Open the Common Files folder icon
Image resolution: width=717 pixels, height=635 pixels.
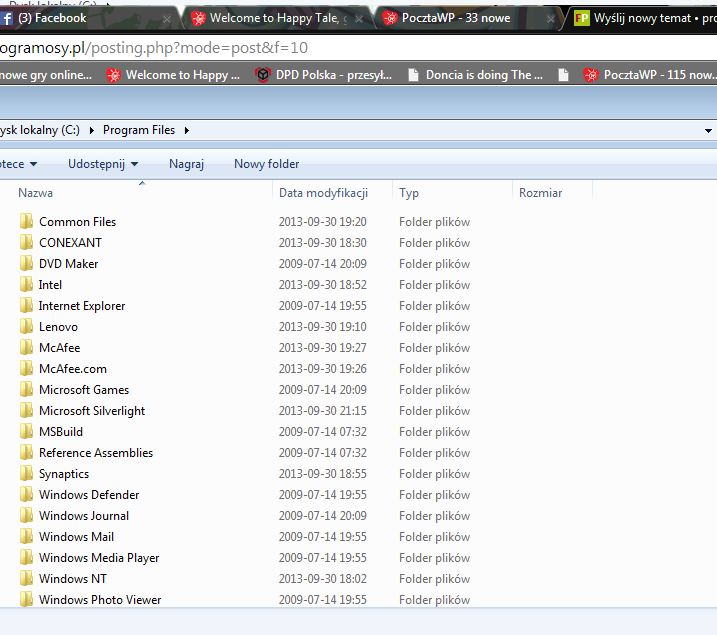click(x=27, y=222)
